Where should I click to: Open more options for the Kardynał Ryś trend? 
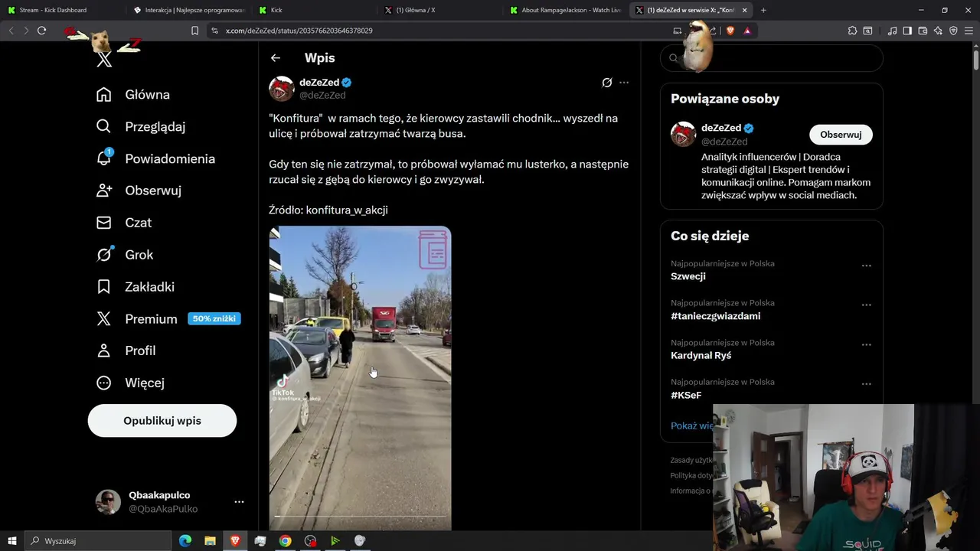867,344
